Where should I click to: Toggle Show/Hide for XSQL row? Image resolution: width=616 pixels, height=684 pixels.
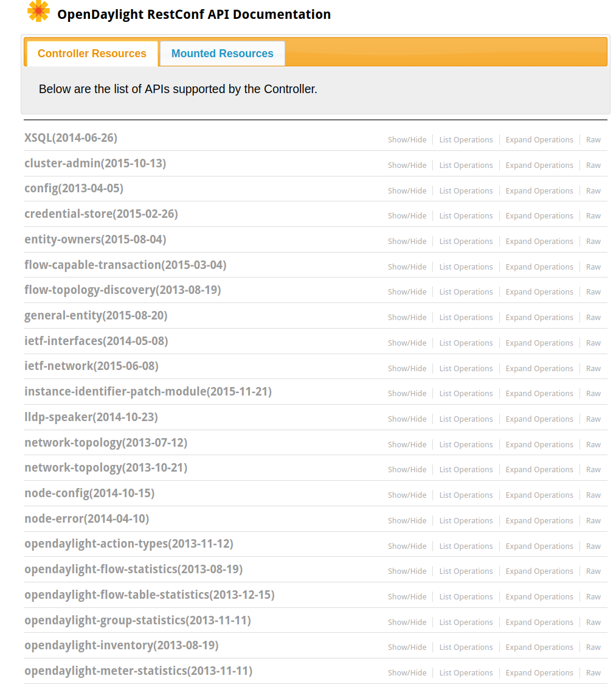[407, 140]
